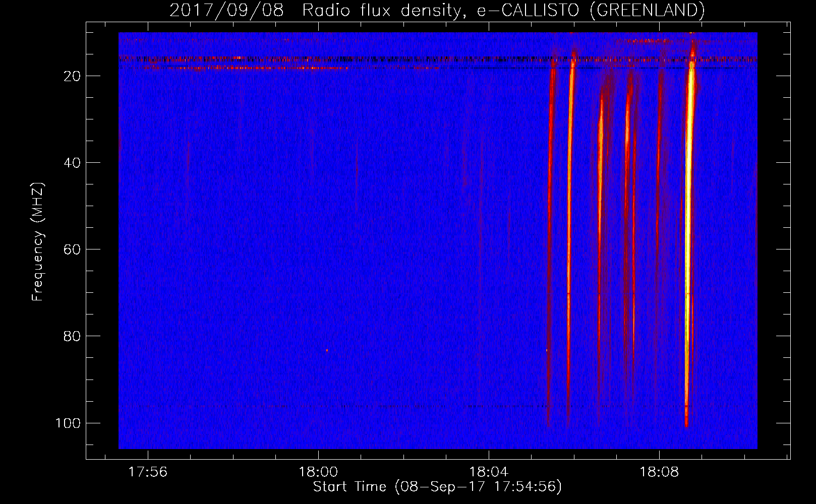Click the plot title "2017/09/08 Radio flux density, e-CALLISTO (GREENLAND)"

click(x=437, y=10)
